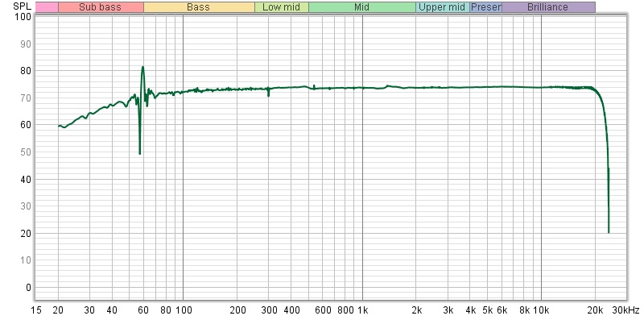Click the 40 frequency axis label
The image size is (644, 320).
coord(112,310)
